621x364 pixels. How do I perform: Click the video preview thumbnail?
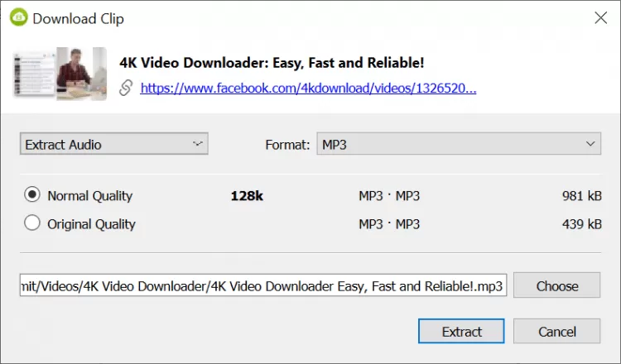pyautogui.click(x=60, y=74)
